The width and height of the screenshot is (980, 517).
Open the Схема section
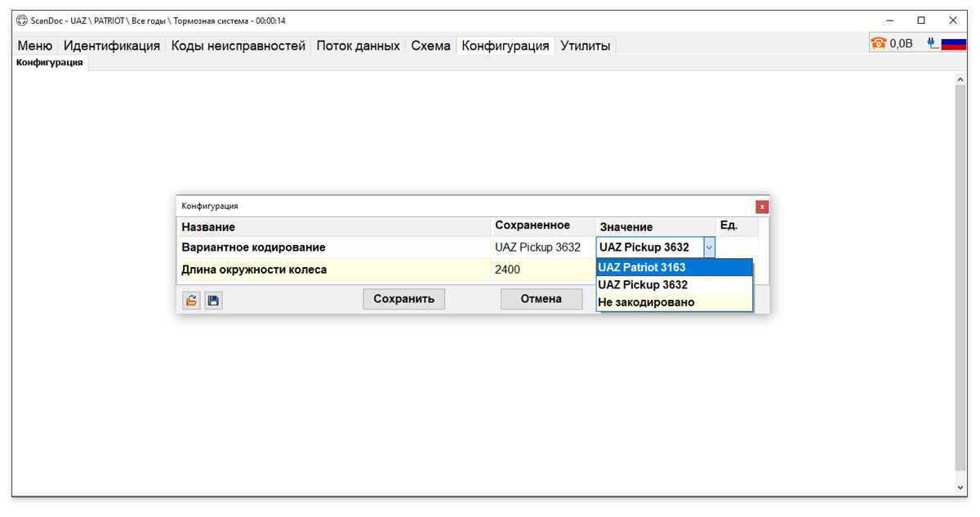430,46
